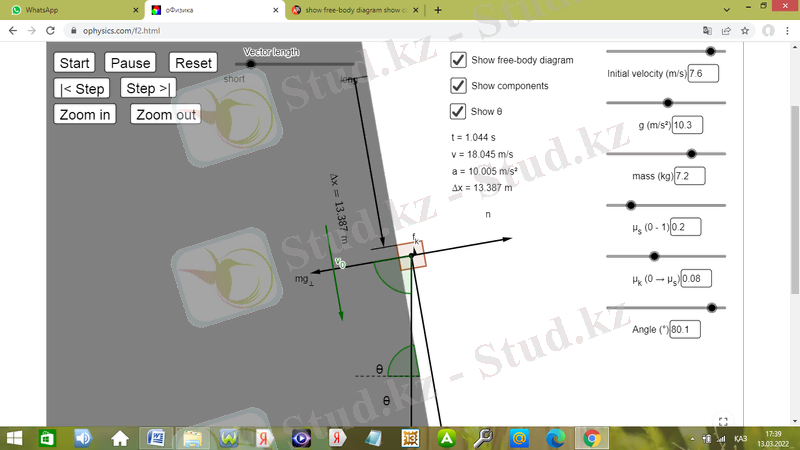Click the Initial velocity slider handle
The width and height of the screenshot is (800, 450).
(710, 51)
